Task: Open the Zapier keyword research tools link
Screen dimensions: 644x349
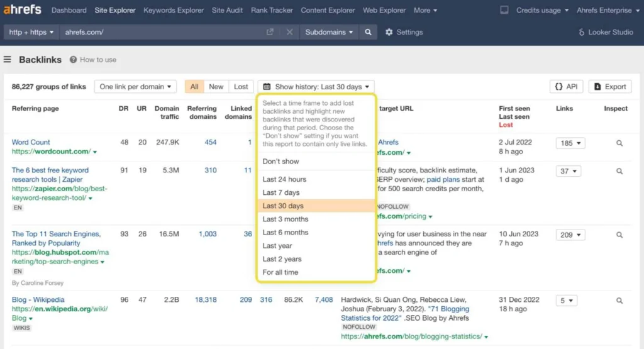Action: point(50,175)
